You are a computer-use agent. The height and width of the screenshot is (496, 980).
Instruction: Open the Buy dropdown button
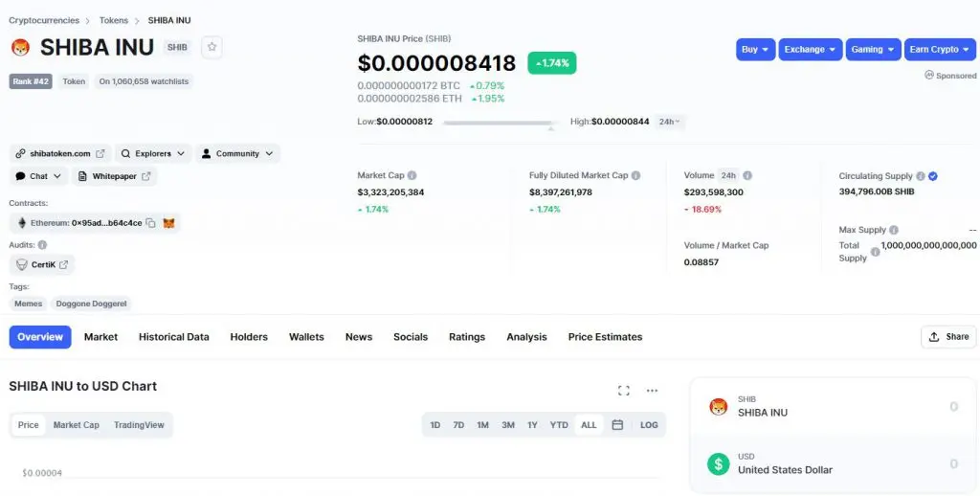756,50
